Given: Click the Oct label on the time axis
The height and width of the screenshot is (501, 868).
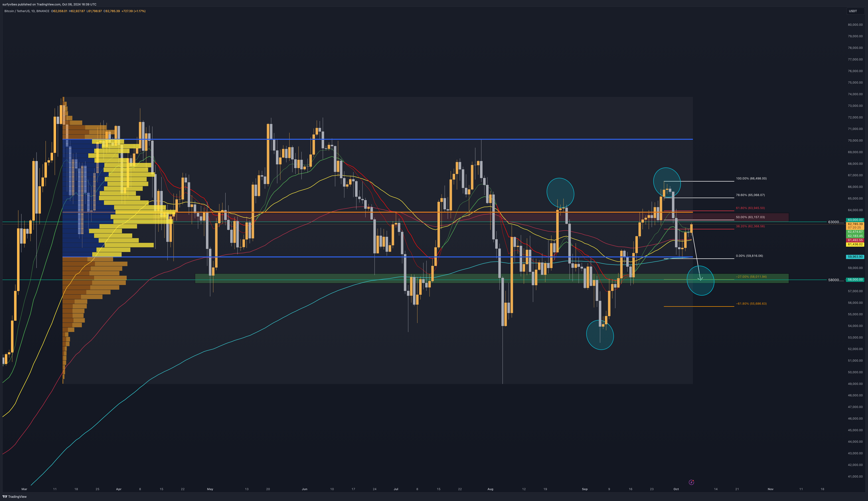Looking at the screenshot, I should click(676, 489).
